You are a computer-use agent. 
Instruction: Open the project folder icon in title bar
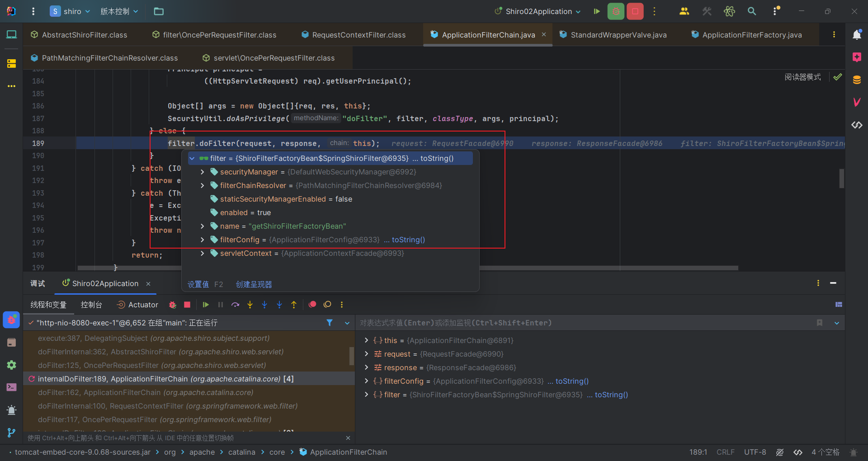(x=159, y=11)
